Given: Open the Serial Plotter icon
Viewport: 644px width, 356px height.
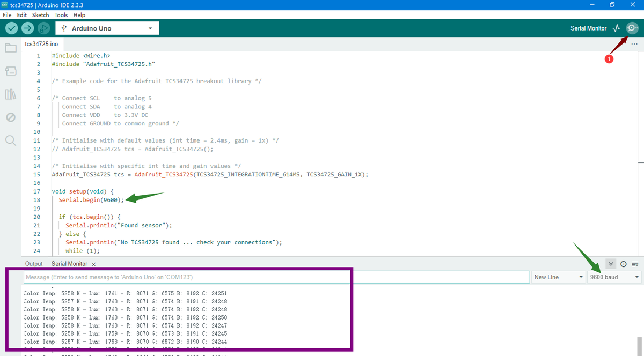Looking at the screenshot, I should pos(616,28).
